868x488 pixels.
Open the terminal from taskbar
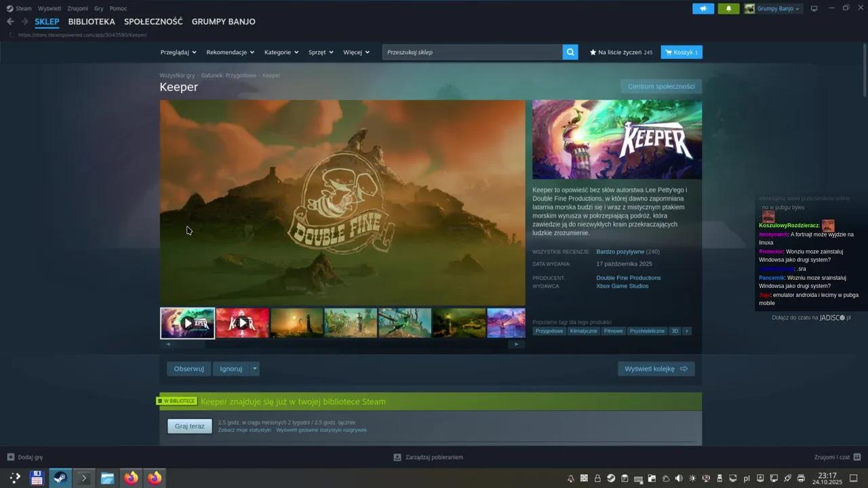[x=84, y=478]
